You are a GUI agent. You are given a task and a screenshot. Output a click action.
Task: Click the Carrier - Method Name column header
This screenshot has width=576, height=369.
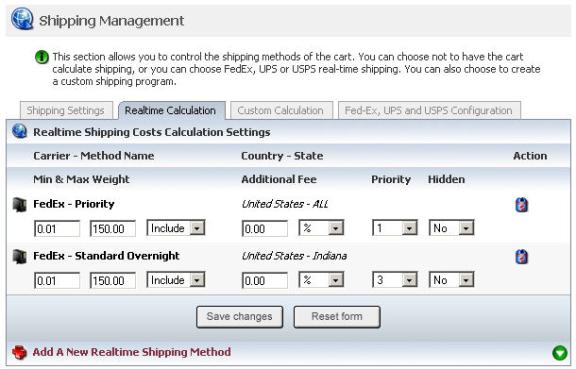(94, 156)
